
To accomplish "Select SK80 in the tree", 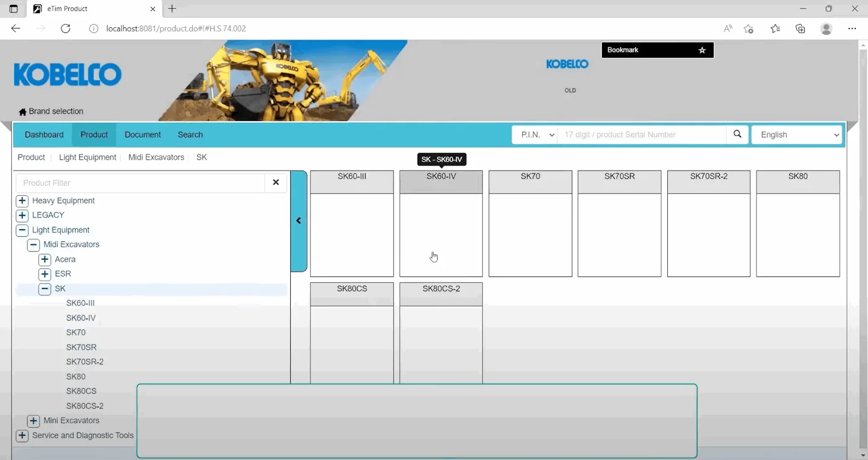I will click(x=76, y=377).
